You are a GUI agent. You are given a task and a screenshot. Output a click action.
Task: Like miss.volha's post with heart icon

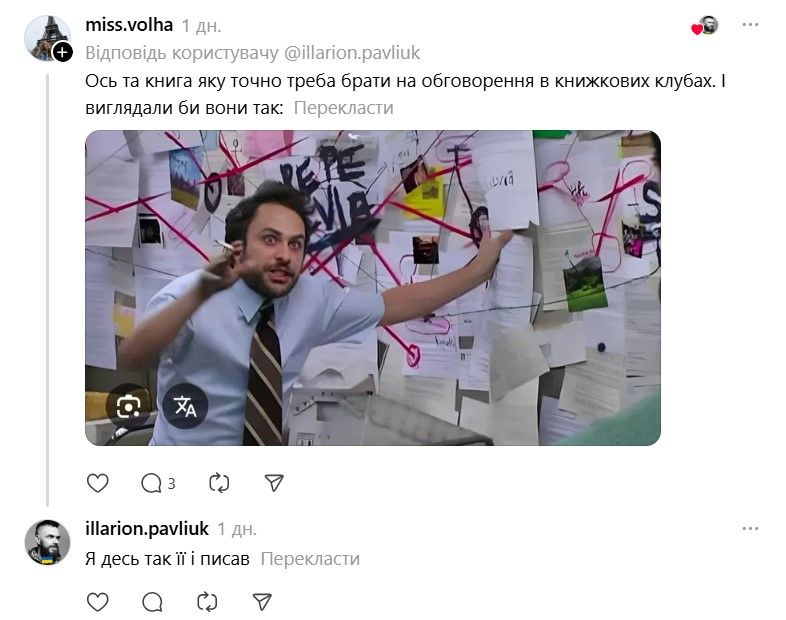(x=97, y=483)
